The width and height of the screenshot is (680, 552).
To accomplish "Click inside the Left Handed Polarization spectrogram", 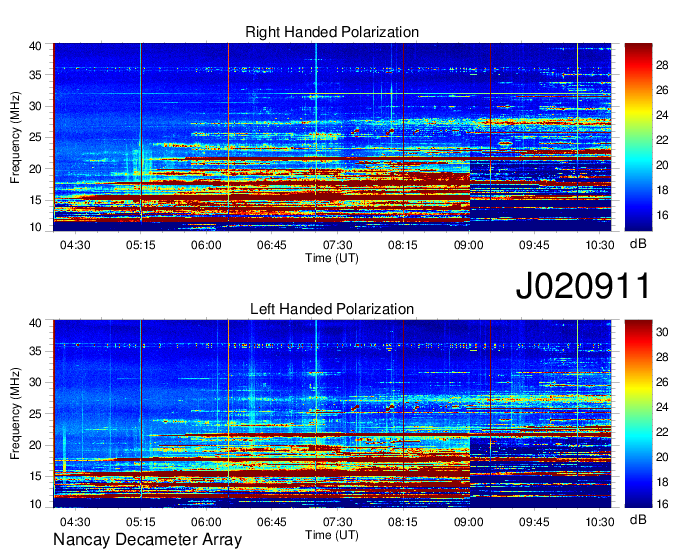I will pos(332,414).
